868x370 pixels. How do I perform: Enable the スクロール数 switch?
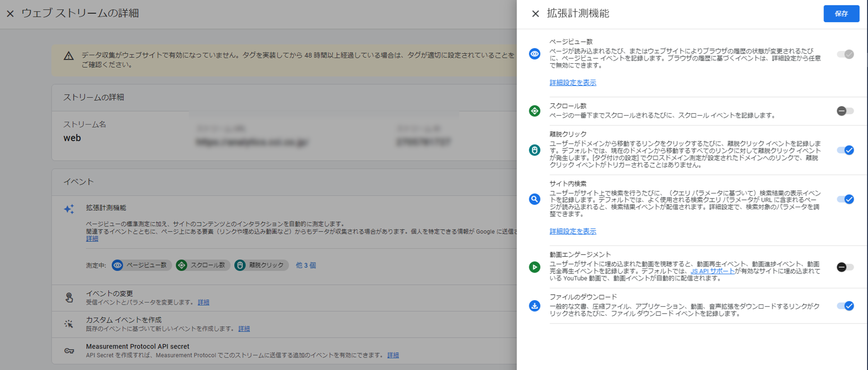tap(845, 111)
